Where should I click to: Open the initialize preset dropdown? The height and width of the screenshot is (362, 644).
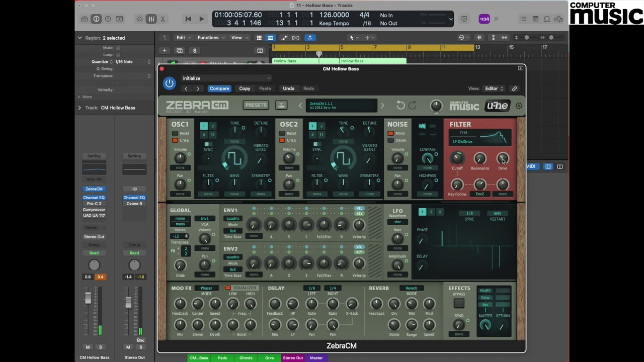226,78
